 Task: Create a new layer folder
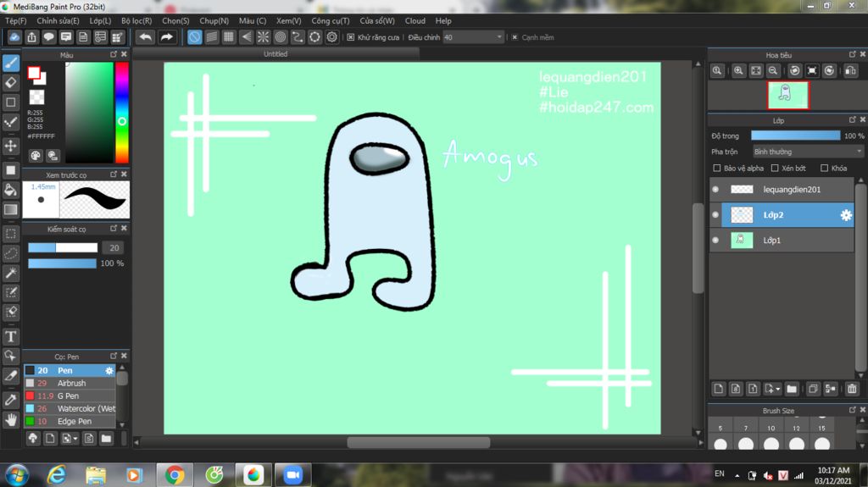(792, 389)
